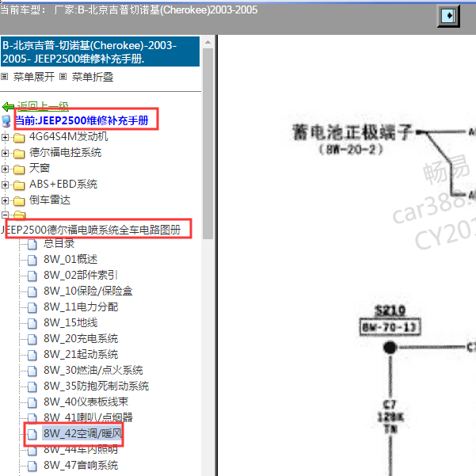Click the page icon of 8W_30燃油/点火系统
Screen dimensions: 476x476
32,371
